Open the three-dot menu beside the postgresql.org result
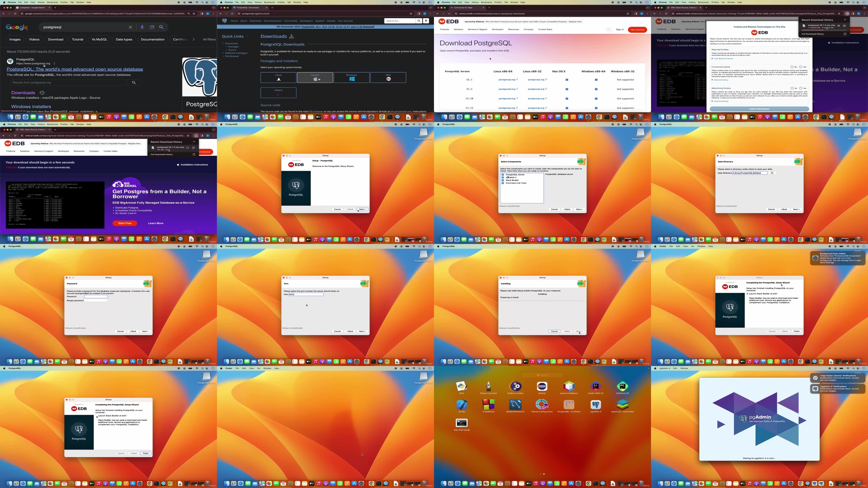Image resolution: width=868 pixels, height=488 pixels. [x=54, y=63]
